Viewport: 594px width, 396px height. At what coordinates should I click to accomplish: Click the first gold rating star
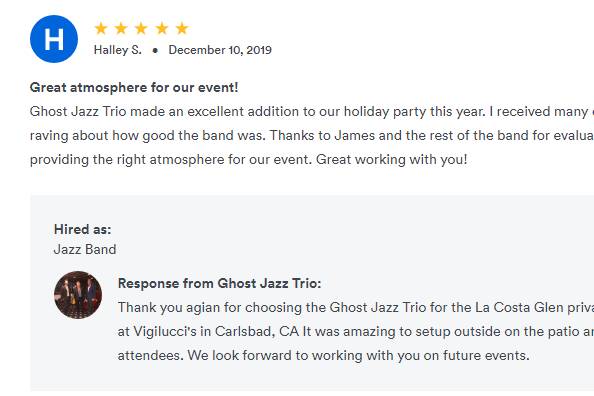tap(101, 28)
